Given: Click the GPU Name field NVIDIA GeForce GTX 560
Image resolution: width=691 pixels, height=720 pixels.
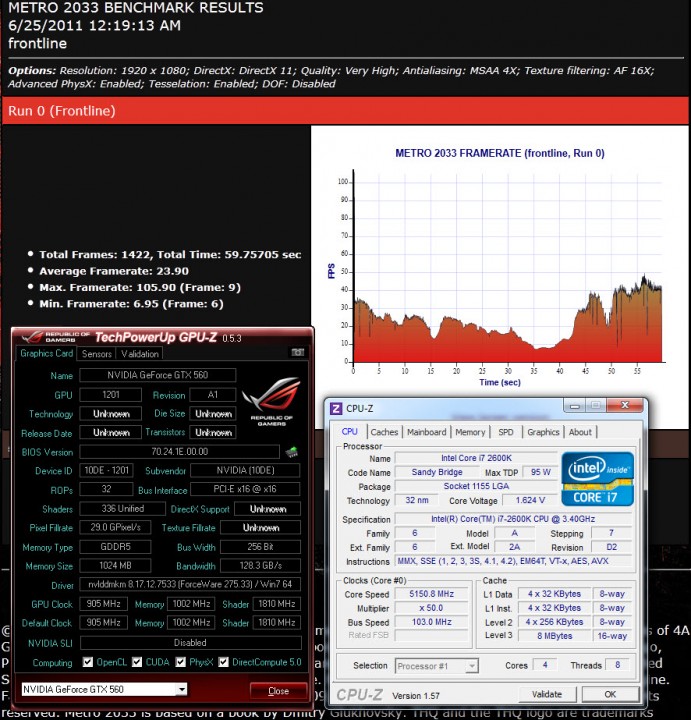Looking at the screenshot, I should pos(157,375).
